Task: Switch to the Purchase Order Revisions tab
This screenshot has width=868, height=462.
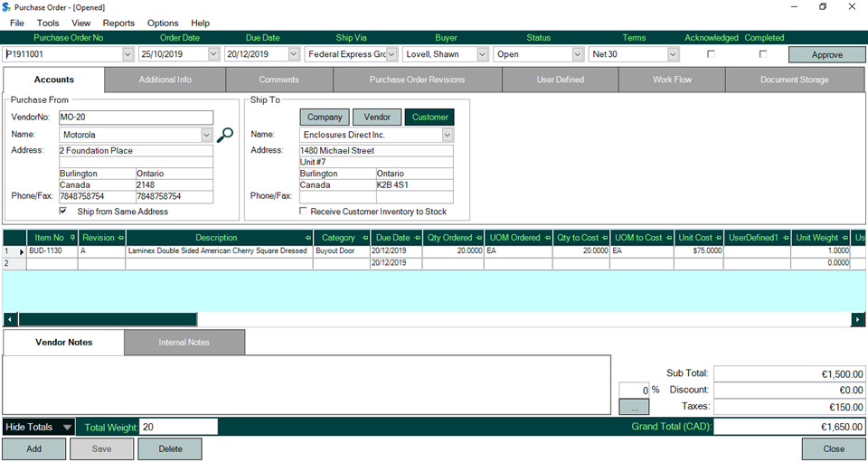Action: [x=417, y=80]
